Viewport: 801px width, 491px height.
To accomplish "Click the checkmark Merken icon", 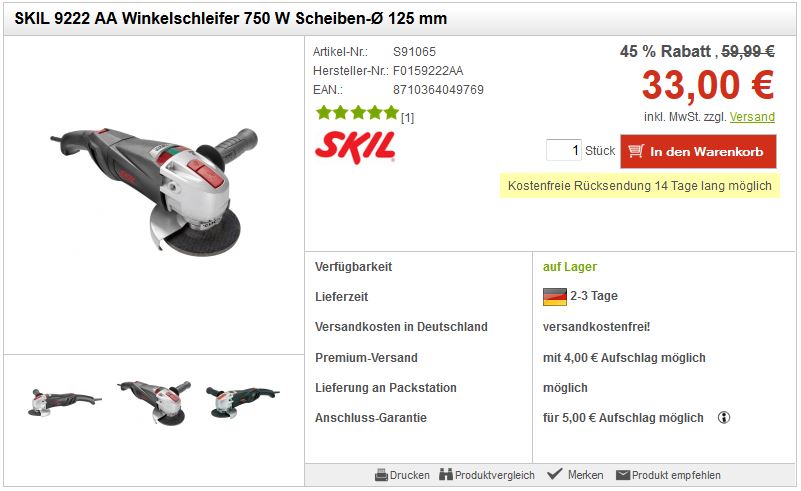I will (x=554, y=474).
